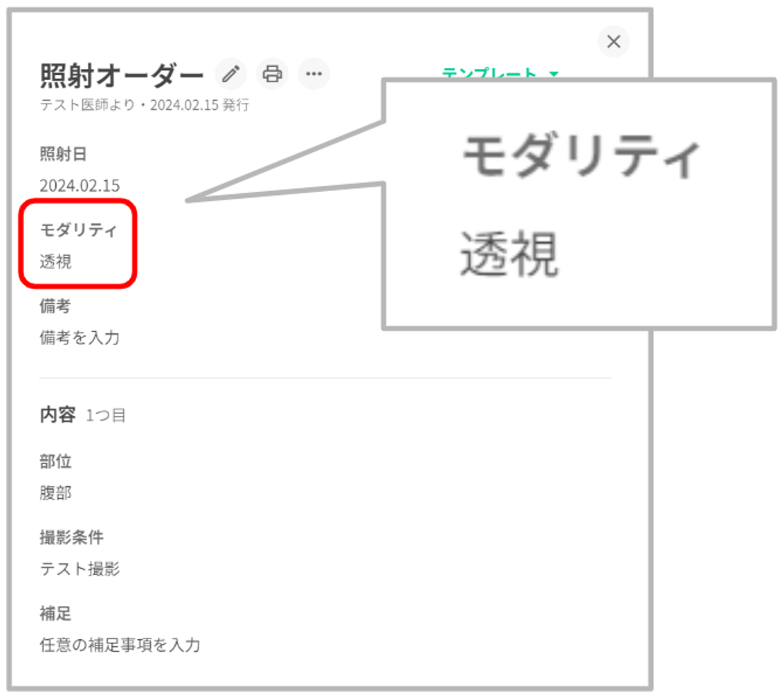
Task: Click the 備考 field label
Action: tap(55, 306)
